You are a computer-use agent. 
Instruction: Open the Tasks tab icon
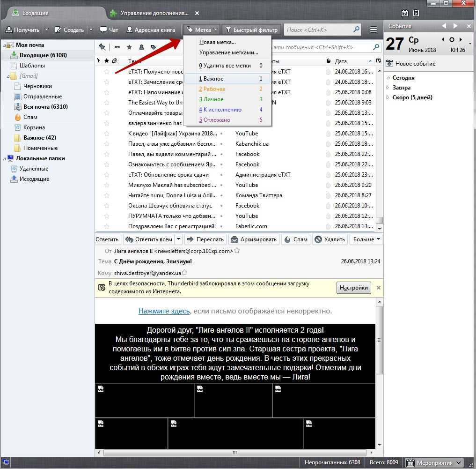[416, 13]
